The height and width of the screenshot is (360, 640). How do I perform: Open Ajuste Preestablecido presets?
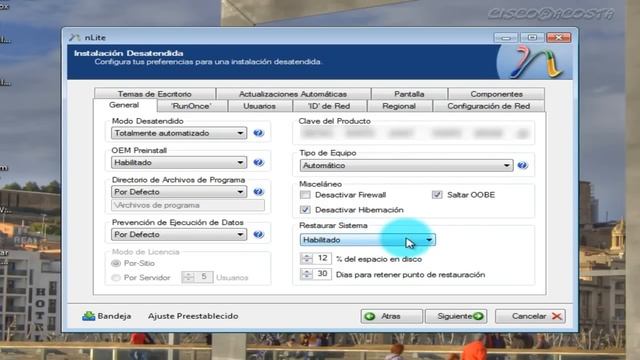[x=193, y=316]
